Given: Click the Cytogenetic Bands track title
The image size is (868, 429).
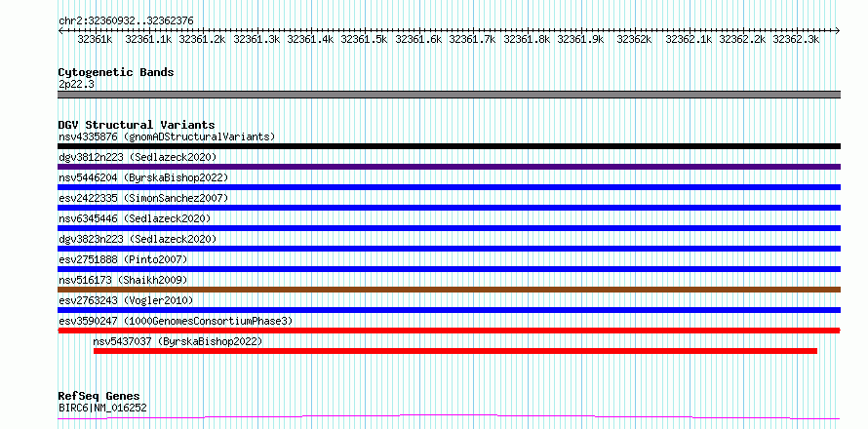Looking at the screenshot, I should click(116, 72).
